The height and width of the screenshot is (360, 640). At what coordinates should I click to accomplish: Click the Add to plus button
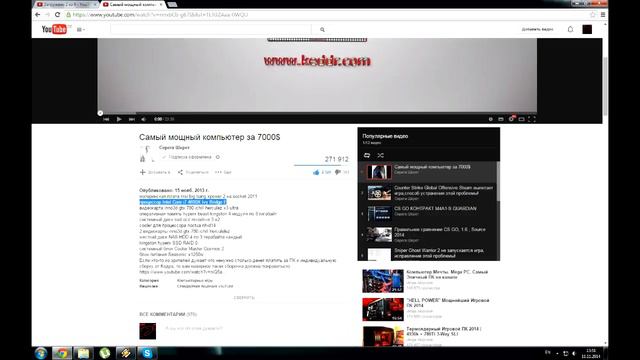pyautogui.click(x=155, y=172)
